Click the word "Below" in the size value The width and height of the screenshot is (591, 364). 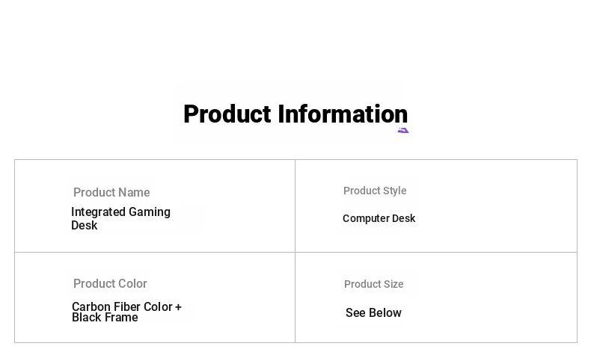[x=385, y=313]
